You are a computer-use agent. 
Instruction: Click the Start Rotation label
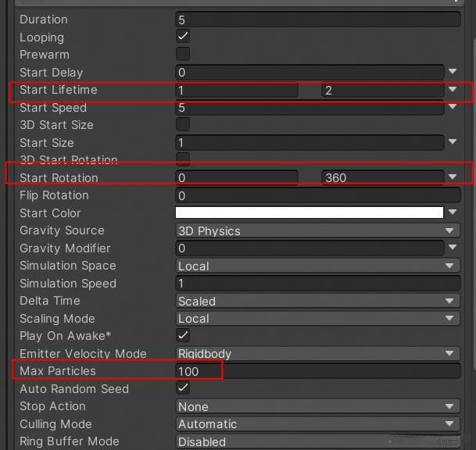59,178
